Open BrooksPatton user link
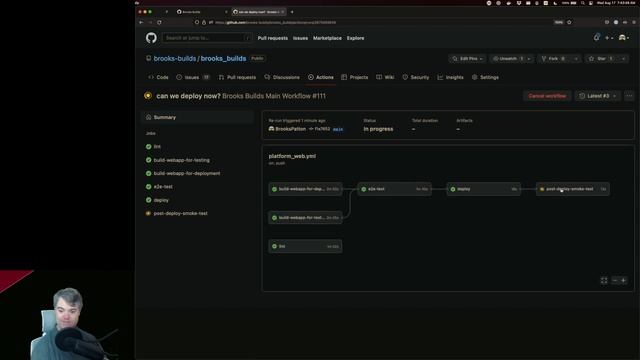 [x=290, y=129]
